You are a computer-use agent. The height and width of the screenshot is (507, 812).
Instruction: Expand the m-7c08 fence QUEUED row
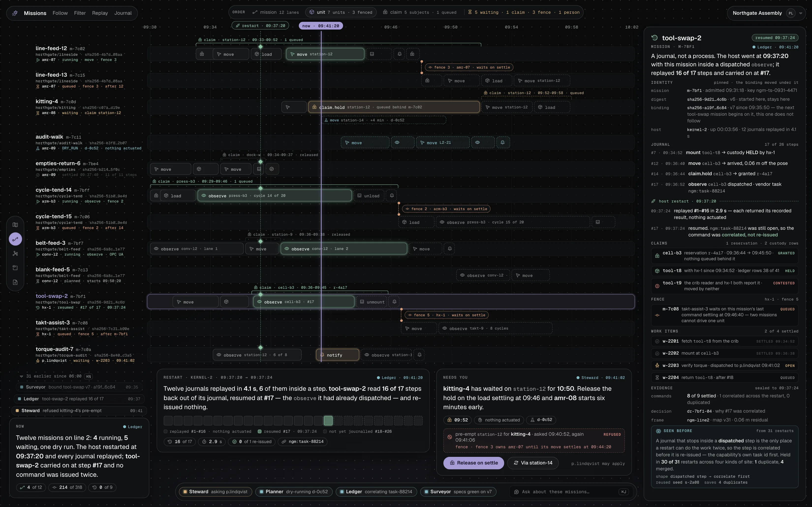point(724,315)
